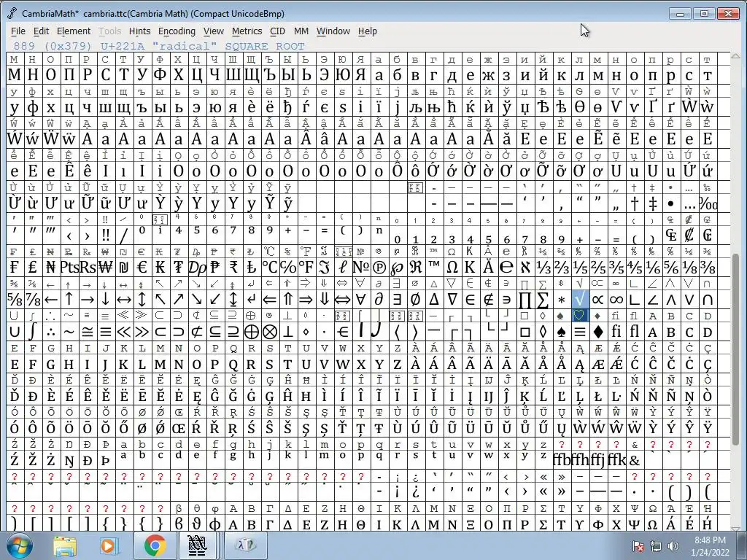Viewport: 747px width, 560px height.
Task: Open the Action Center flag icon
Action: [x=638, y=547]
